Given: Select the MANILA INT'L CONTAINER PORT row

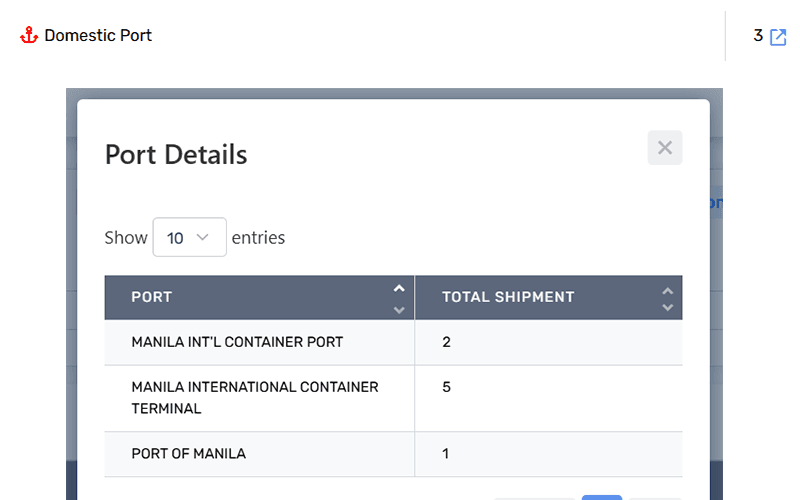Looking at the screenshot, I should pos(237,342).
